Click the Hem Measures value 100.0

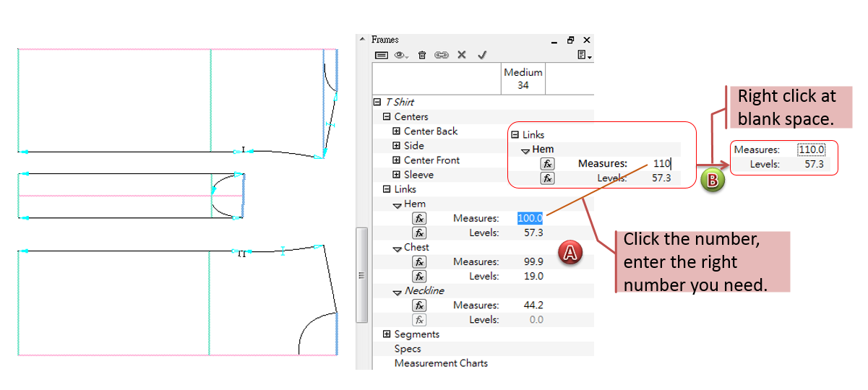point(530,218)
